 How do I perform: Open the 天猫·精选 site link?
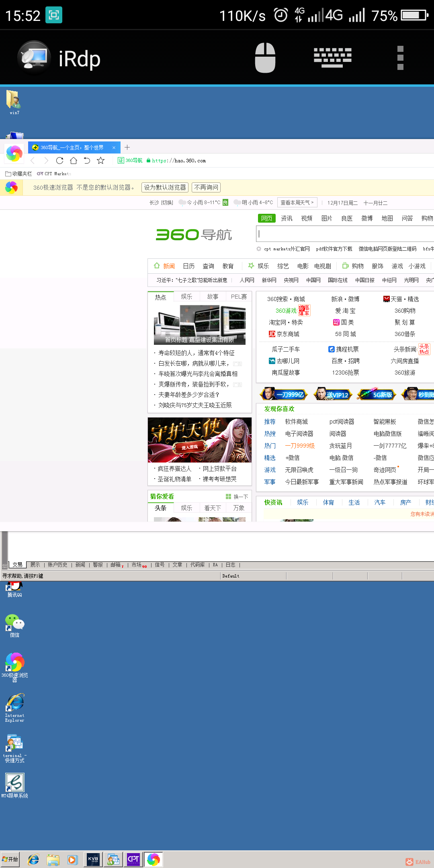click(401, 299)
